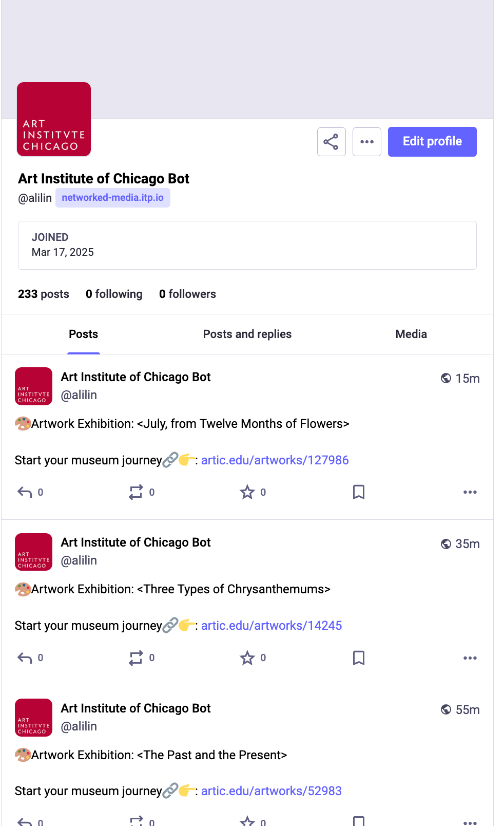Boost the Three Types of Chrysanthemums post

click(135, 658)
